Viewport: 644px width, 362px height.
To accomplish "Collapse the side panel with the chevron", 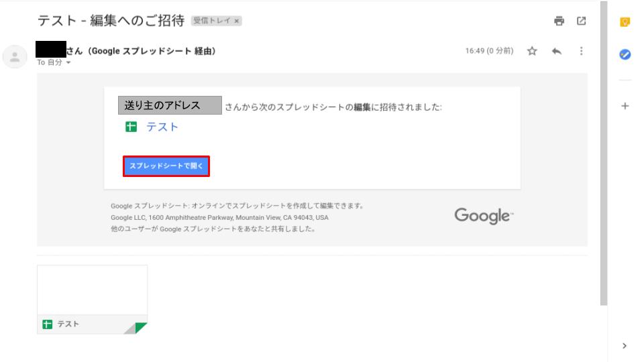I will pos(625,346).
